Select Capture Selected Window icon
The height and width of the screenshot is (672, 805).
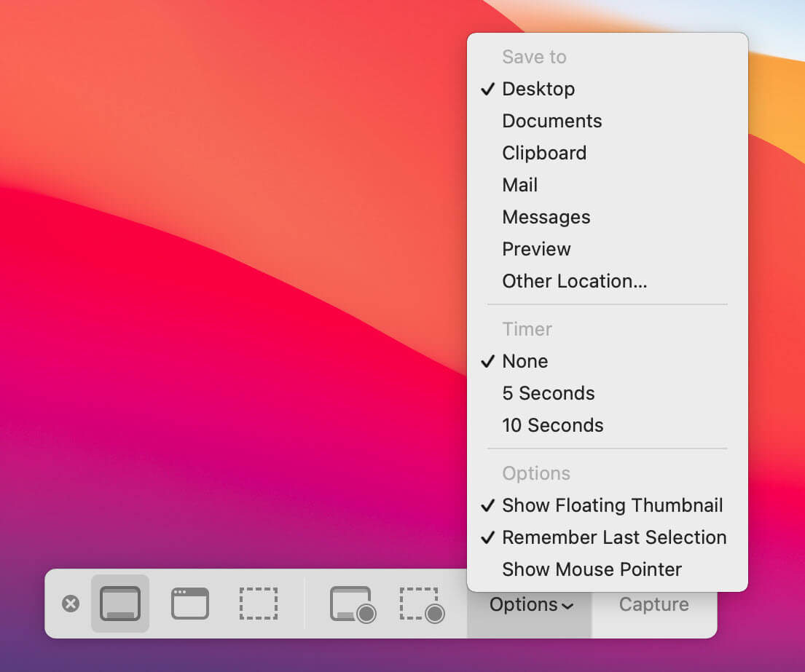(190, 604)
